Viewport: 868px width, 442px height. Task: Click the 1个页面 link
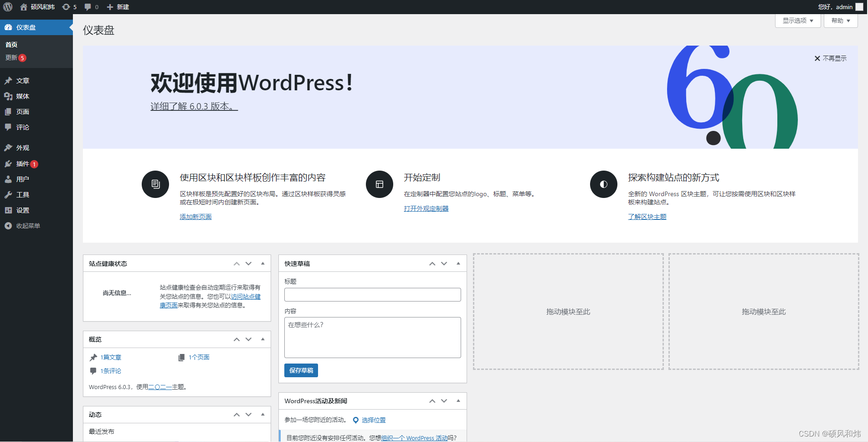click(199, 357)
